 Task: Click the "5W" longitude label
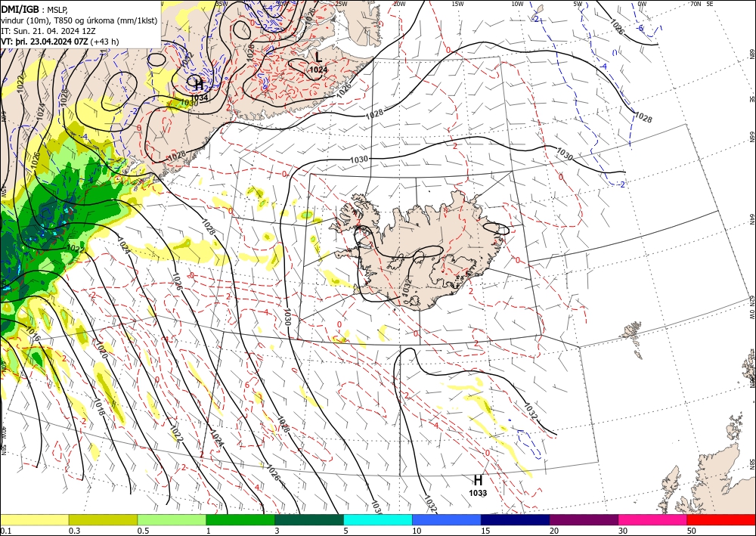tap(578, 4)
